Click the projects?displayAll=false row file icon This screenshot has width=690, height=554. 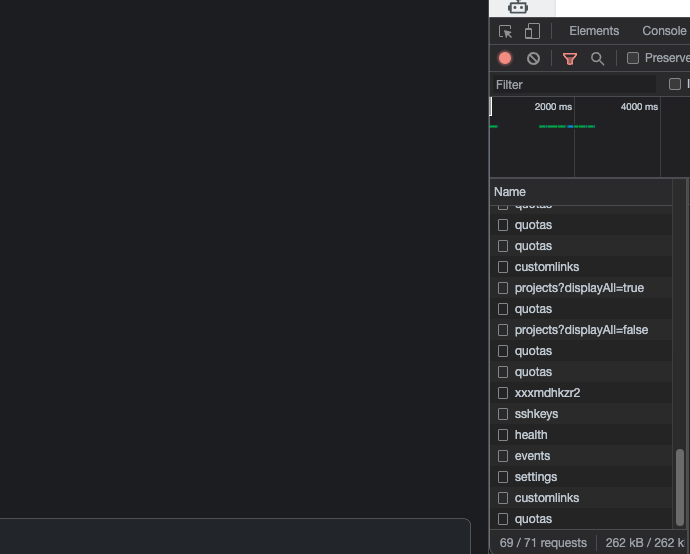click(503, 330)
